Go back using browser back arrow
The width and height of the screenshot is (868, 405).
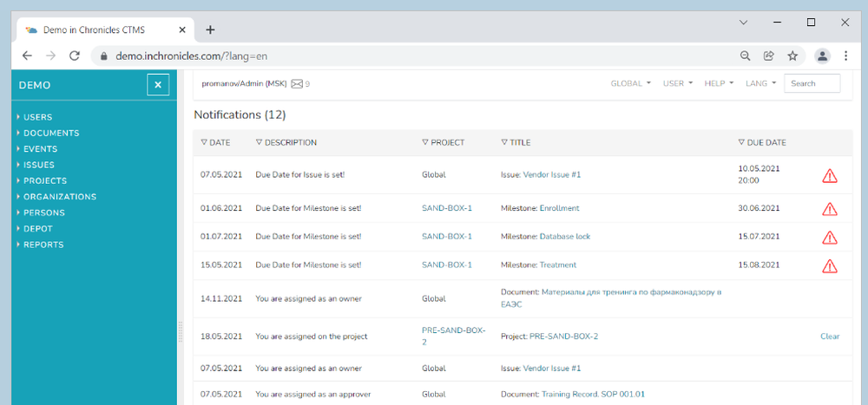click(27, 56)
